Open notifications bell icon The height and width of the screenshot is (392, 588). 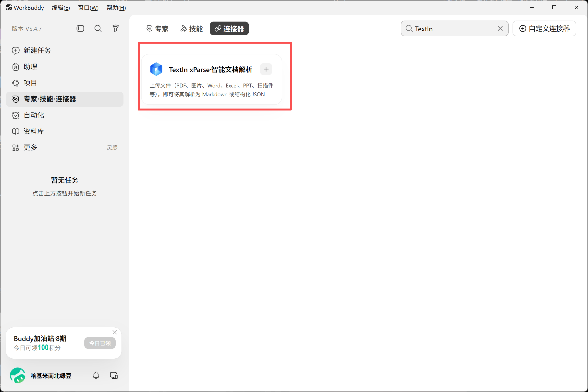click(96, 376)
